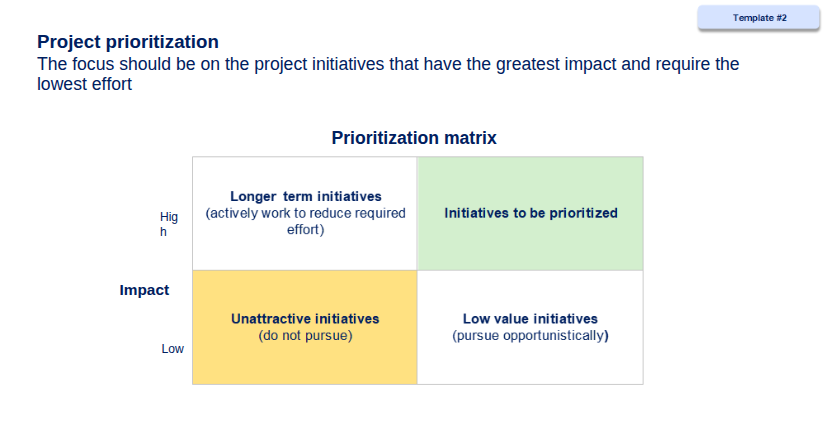The height and width of the screenshot is (426, 838).
Task: Click the Longer term initiatives quadrant
Action: pos(305,213)
